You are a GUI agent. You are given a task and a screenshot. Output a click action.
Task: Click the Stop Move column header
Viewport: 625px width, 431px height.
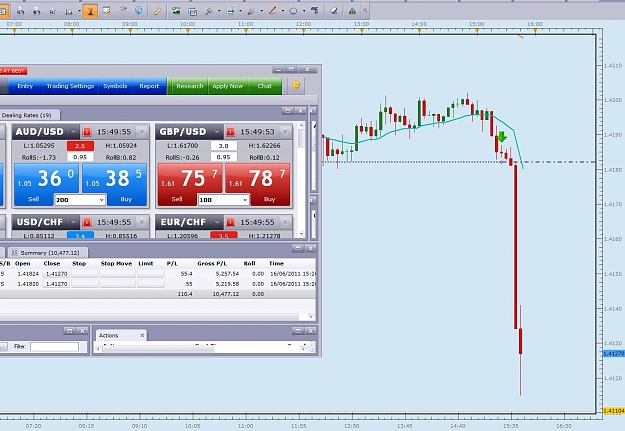point(116,264)
